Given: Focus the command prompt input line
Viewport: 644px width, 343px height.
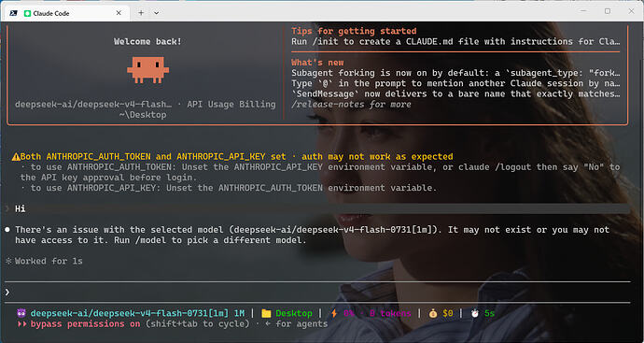Looking at the screenshot, I should (317, 293).
